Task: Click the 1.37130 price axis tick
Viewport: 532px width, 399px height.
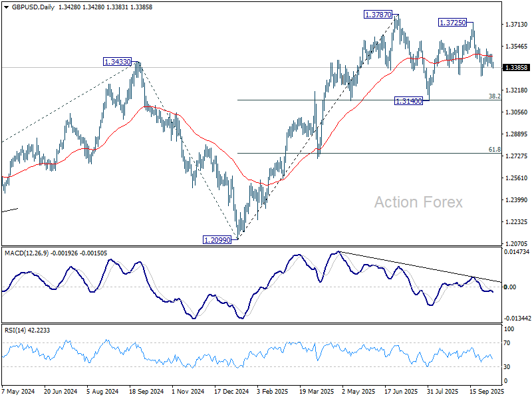Action: pyautogui.click(x=517, y=25)
